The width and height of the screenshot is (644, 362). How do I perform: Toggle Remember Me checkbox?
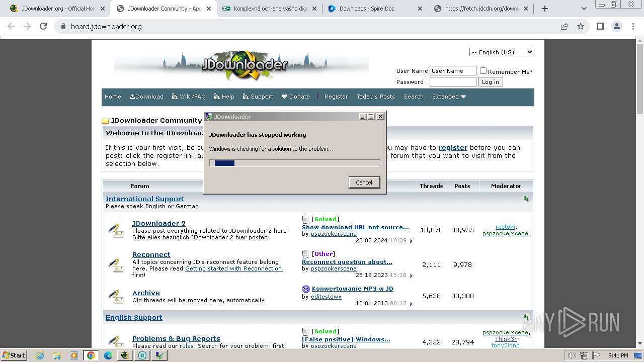(x=483, y=71)
